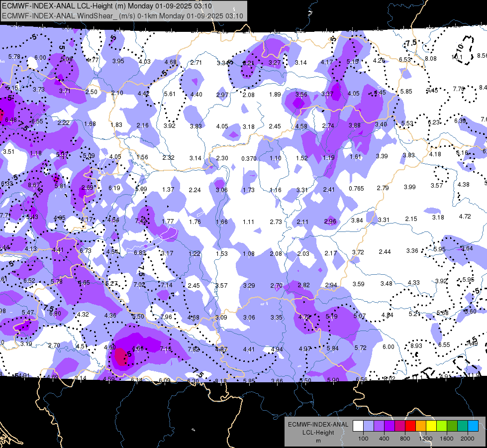Screen dimensions: 487x448
Task: Click the orange legend swatch
Action: (x=421, y=426)
